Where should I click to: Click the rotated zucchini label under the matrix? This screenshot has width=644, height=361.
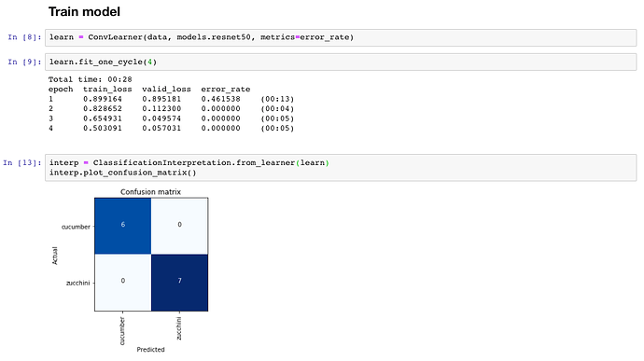[178, 328]
